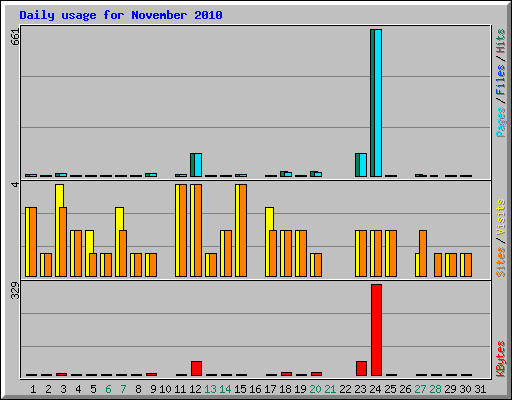Click the day 31 label on the x-axis
The height and width of the screenshot is (400, 512).
tap(480, 389)
